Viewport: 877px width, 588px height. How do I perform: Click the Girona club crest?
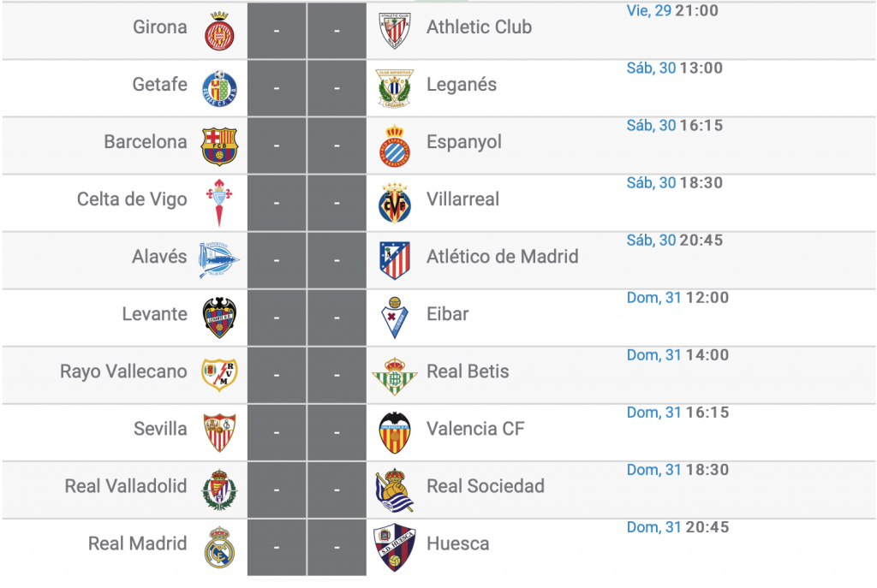(x=218, y=27)
